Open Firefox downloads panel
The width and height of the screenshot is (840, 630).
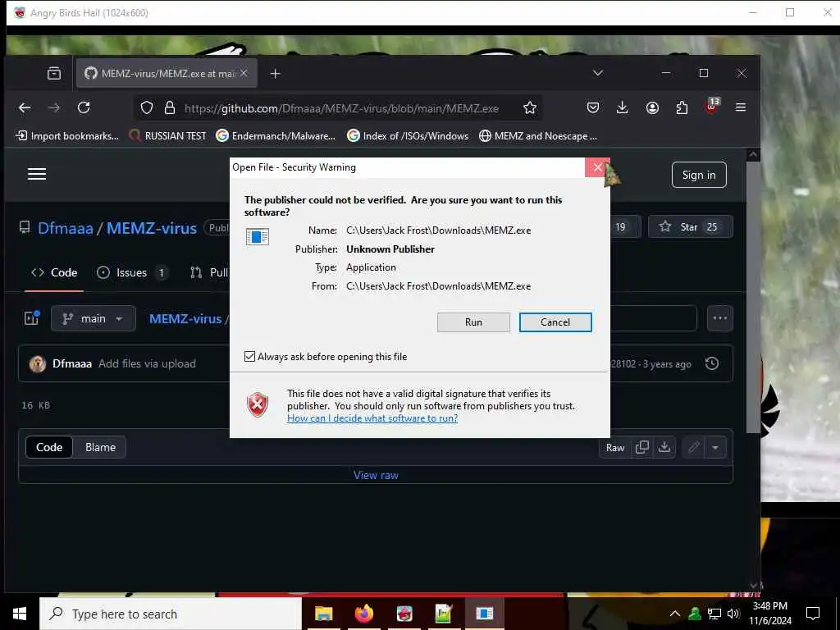622,107
